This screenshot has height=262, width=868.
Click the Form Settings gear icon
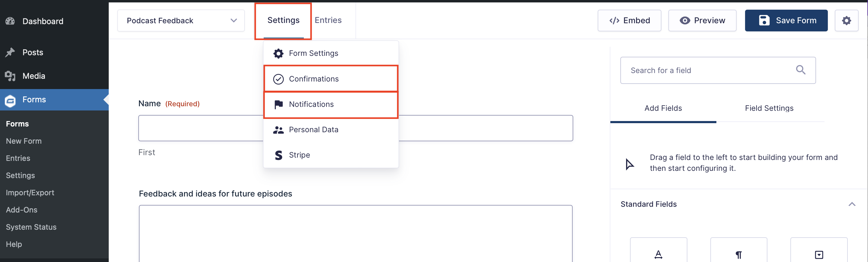[278, 53]
